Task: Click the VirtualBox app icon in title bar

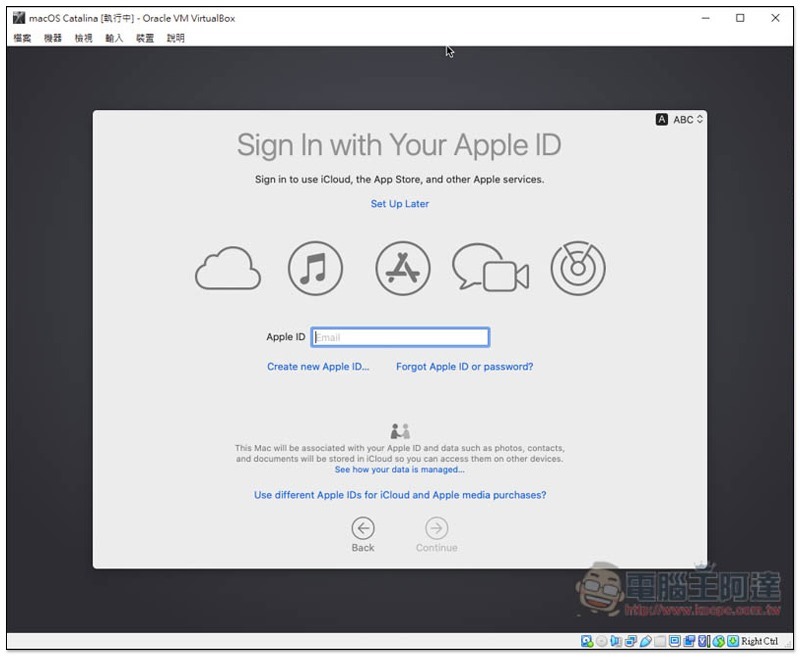Action: (19, 18)
